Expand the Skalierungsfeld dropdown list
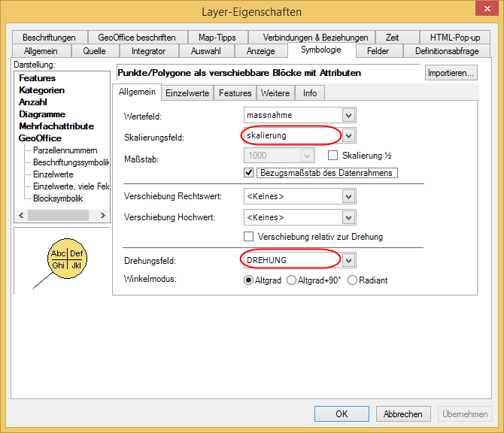The image size is (504, 433). click(348, 135)
